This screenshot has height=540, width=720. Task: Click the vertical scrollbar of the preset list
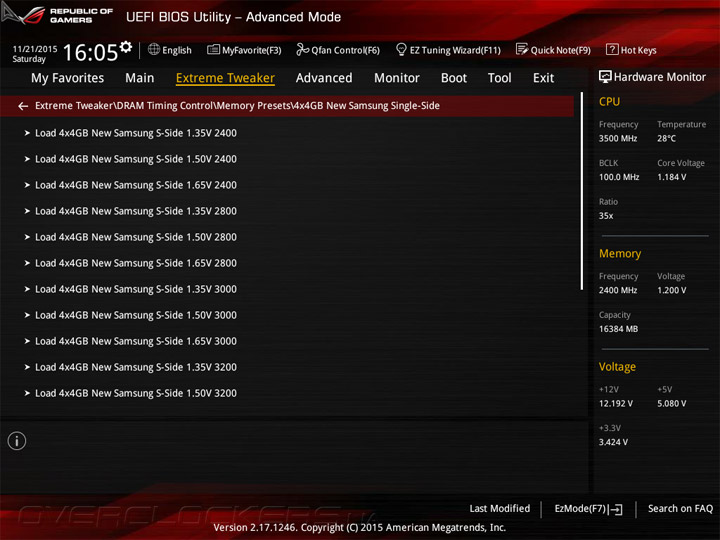582,191
